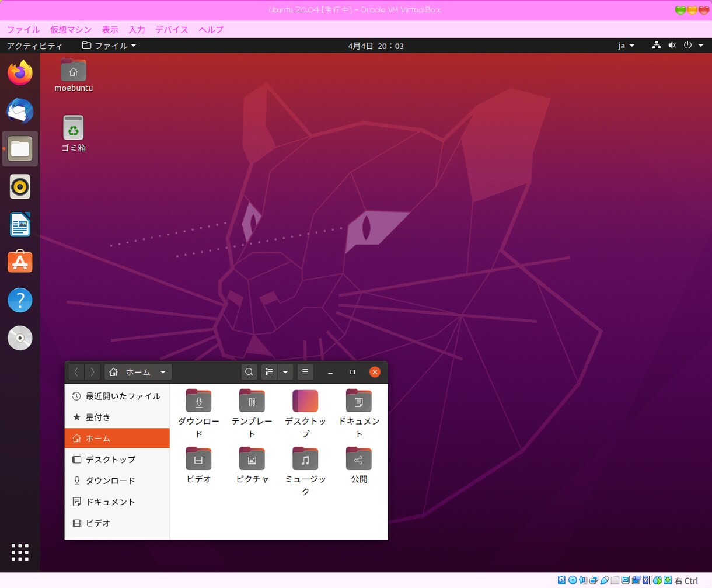
Task: Click アクティビティ in the top bar
Action: point(34,46)
